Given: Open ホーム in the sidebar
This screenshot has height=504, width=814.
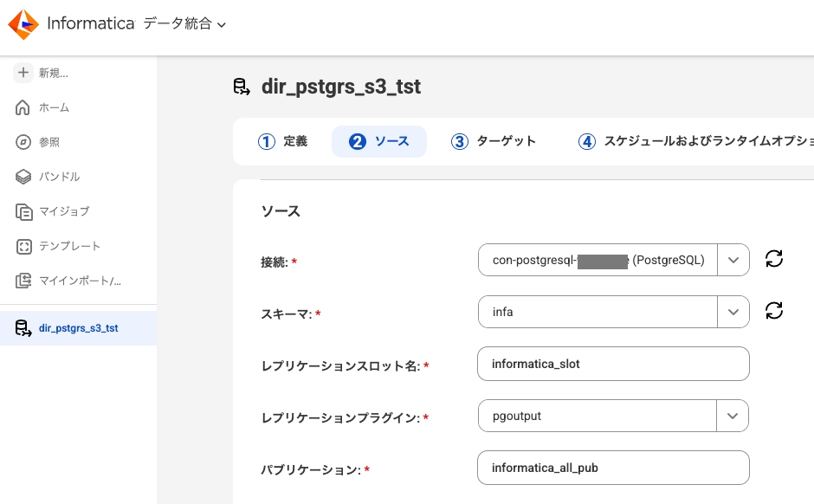Looking at the screenshot, I should [x=54, y=107].
